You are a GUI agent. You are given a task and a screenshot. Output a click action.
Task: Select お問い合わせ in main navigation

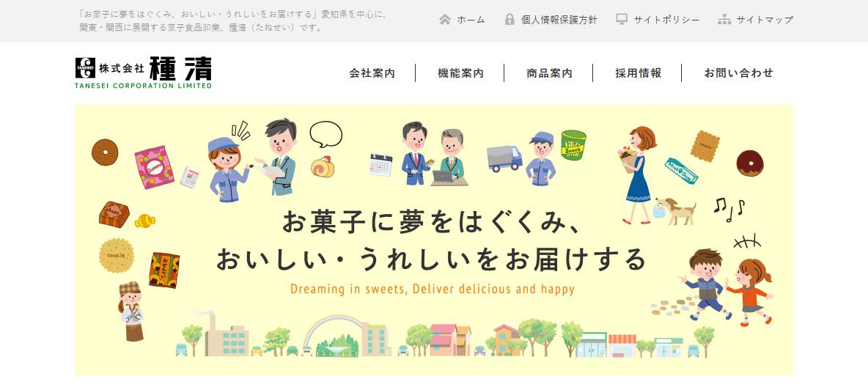[x=738, y=73]
